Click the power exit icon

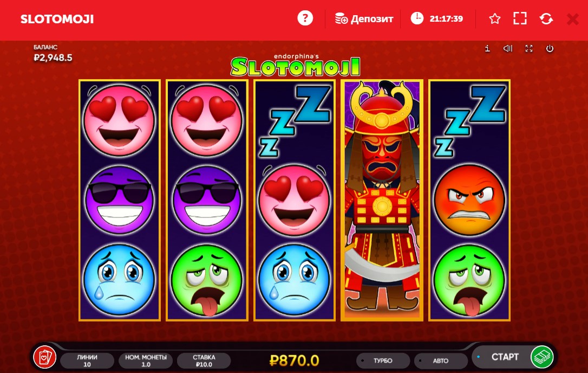pos(550,48)
